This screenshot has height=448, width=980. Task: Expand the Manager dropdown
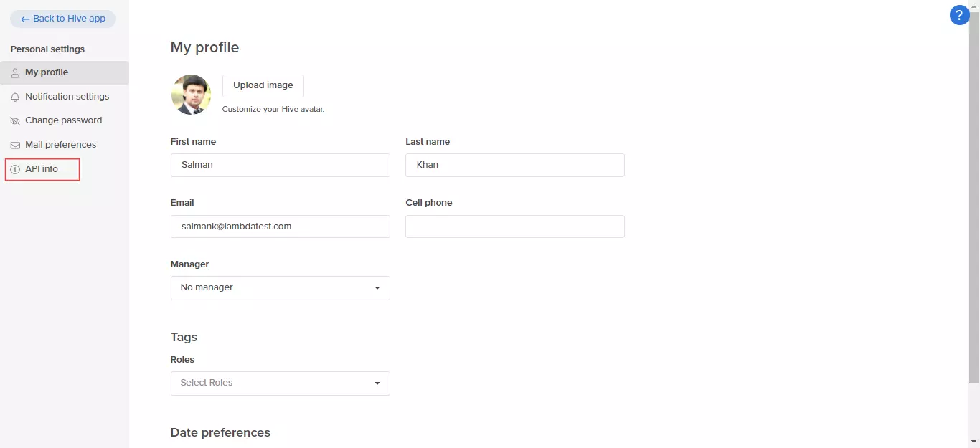[x=280, y=287]
